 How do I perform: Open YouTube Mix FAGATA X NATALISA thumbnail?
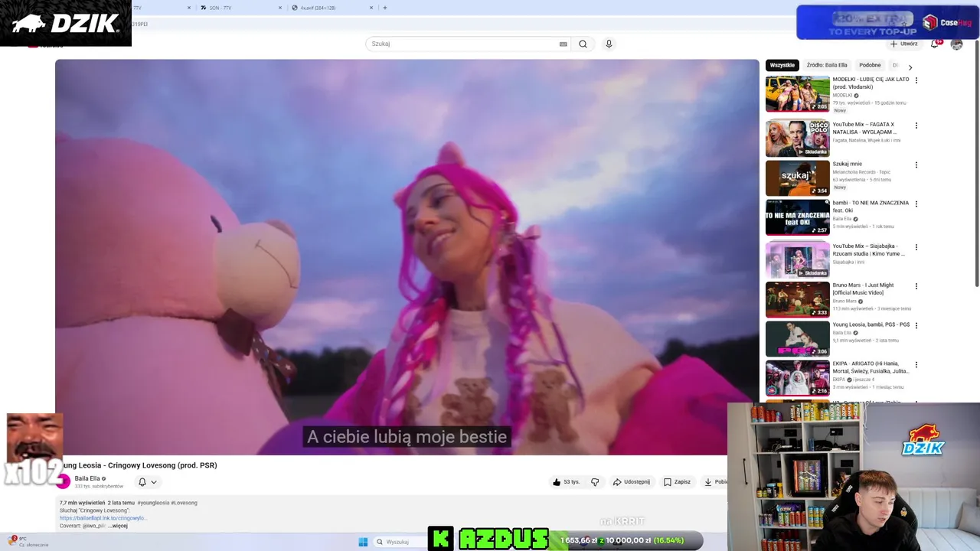pyautogui.click(x=797, y=139)
